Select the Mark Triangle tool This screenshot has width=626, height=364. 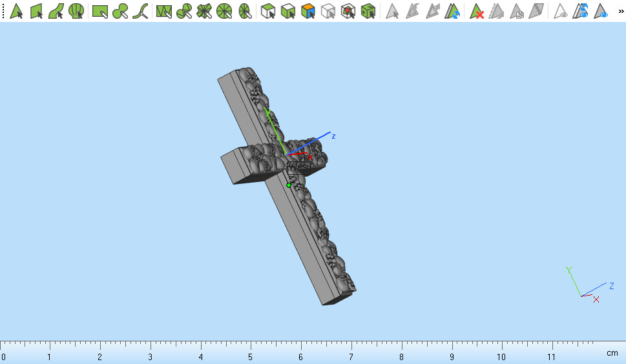pyautogui.click(x=16, y=11)
